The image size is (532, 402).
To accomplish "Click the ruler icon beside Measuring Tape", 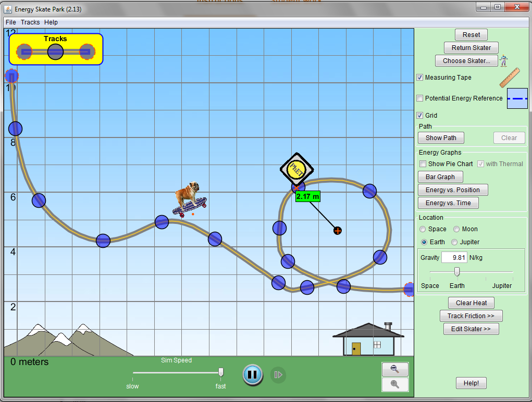I will point(510,78).
